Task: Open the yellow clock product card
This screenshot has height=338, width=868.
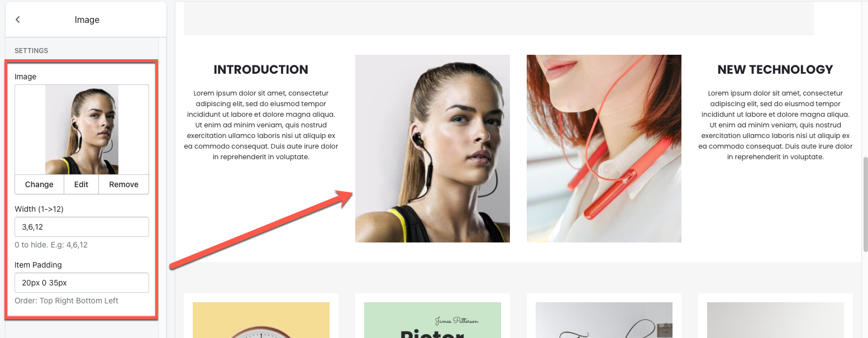Action: [261, 316]
